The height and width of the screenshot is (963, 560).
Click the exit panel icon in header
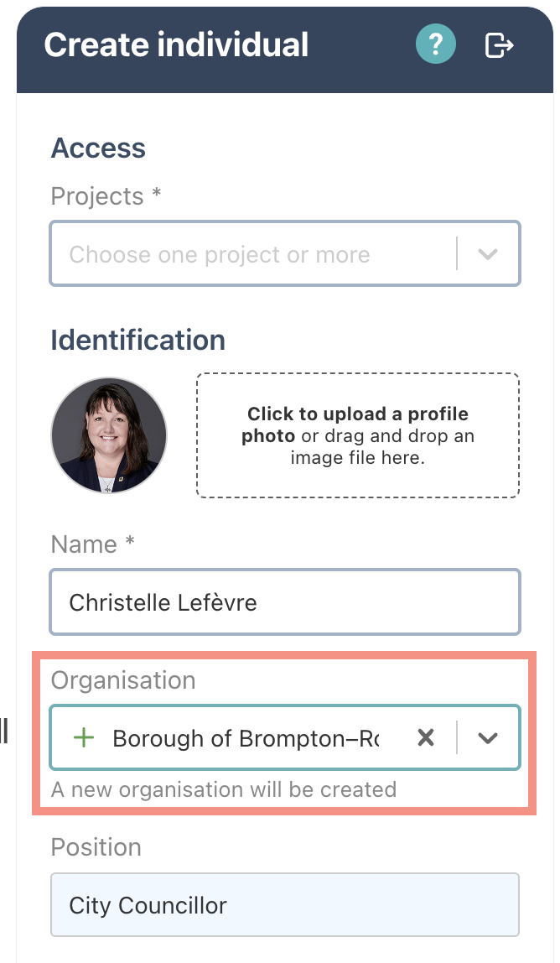pos(499,44)
